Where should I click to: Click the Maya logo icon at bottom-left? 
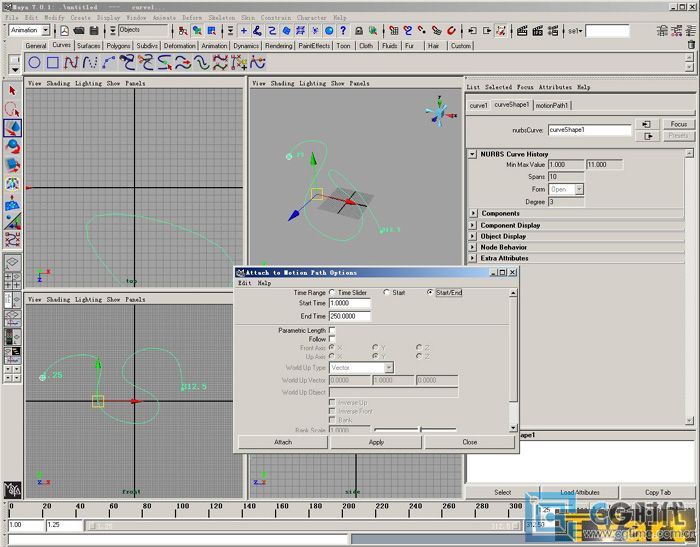click(12, 490)
